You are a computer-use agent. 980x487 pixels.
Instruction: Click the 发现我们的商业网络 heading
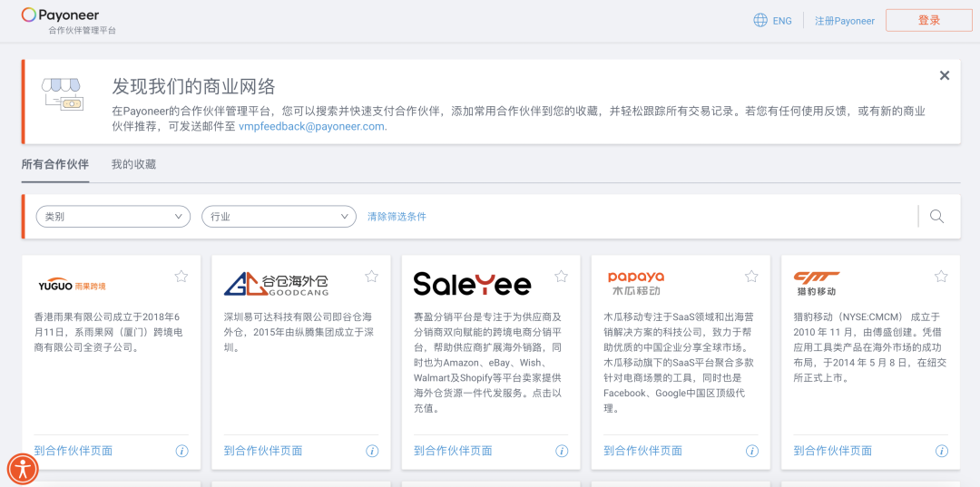(x=194, y=87)
